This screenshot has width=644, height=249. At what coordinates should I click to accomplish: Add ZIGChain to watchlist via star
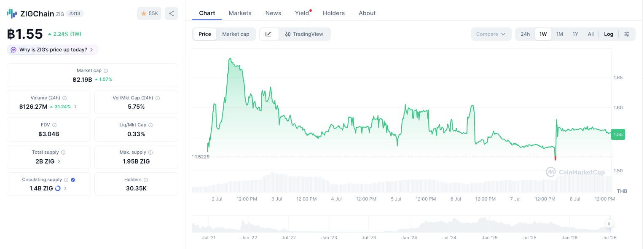tap(149, 13)
